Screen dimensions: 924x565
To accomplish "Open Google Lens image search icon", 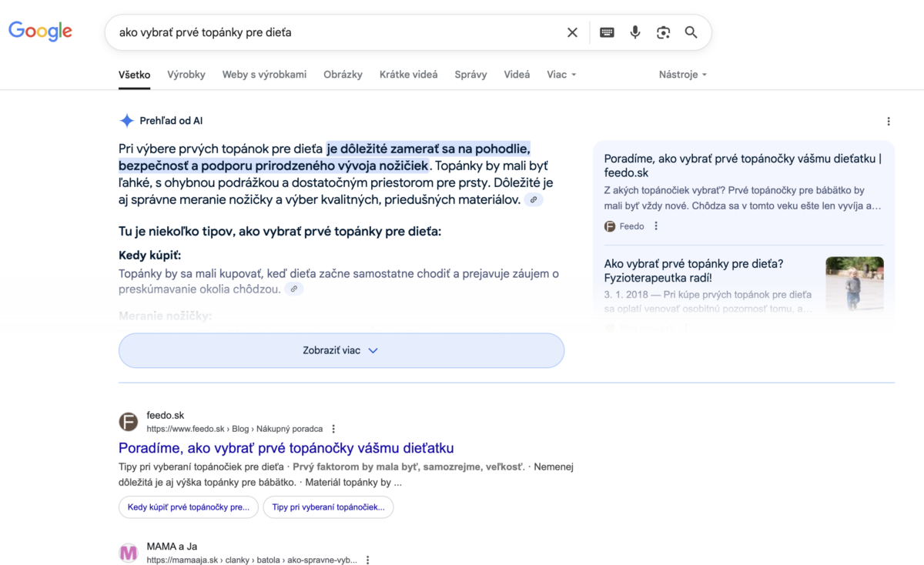I will pyautogui.click(x=663, y=32).
